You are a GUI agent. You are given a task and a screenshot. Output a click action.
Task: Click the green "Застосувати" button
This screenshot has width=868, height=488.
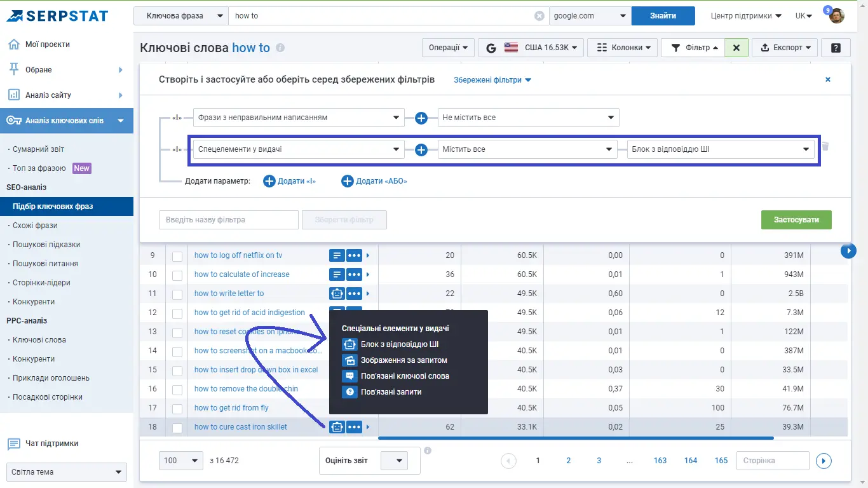[x=796, y=220]
